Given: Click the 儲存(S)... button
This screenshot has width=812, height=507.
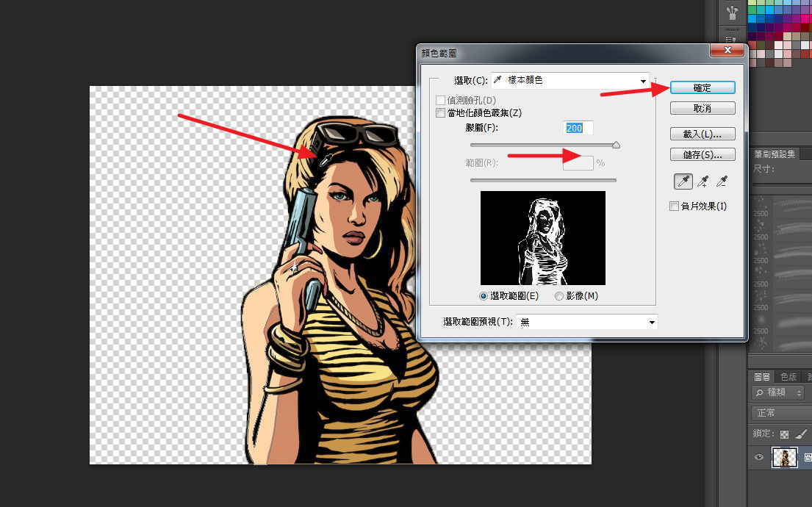Looking at the screenshot, I should coord(703,155).
